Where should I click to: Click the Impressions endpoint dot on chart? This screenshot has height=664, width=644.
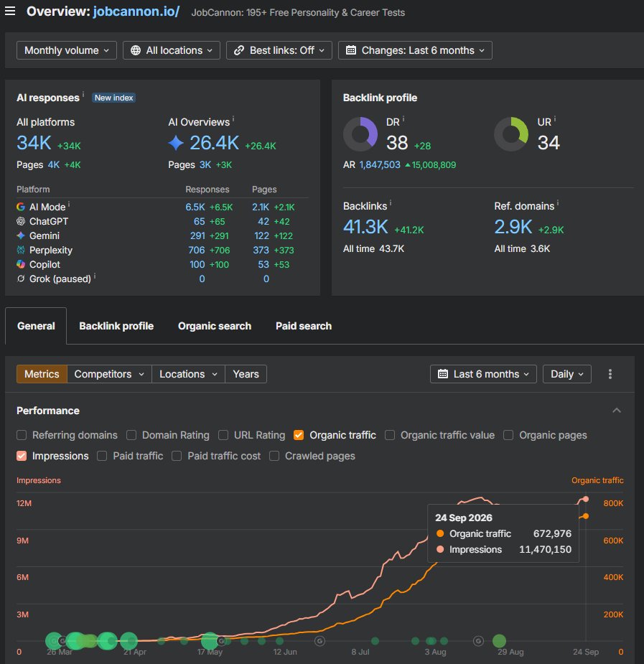coord(586,499)
